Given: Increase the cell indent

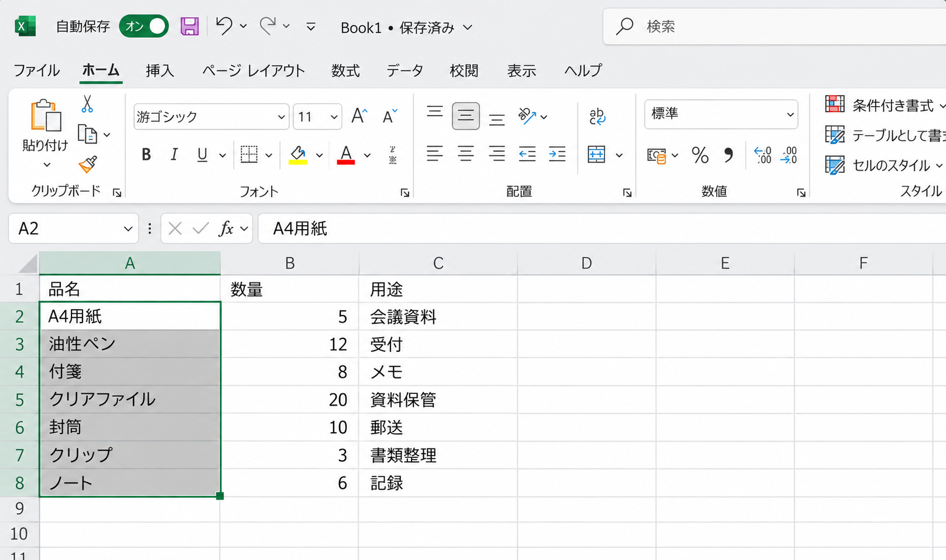Looking at the screenshot, I should tap(557, 154).
